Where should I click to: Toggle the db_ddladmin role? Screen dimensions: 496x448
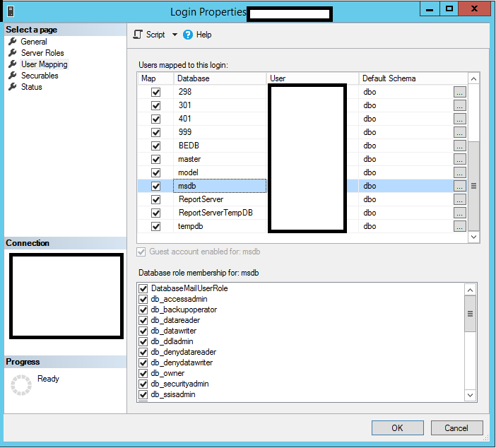click(143, 342)
